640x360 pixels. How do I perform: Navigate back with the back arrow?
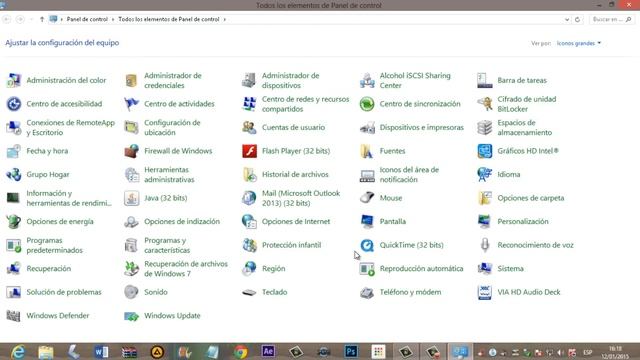tap(7, 19)
